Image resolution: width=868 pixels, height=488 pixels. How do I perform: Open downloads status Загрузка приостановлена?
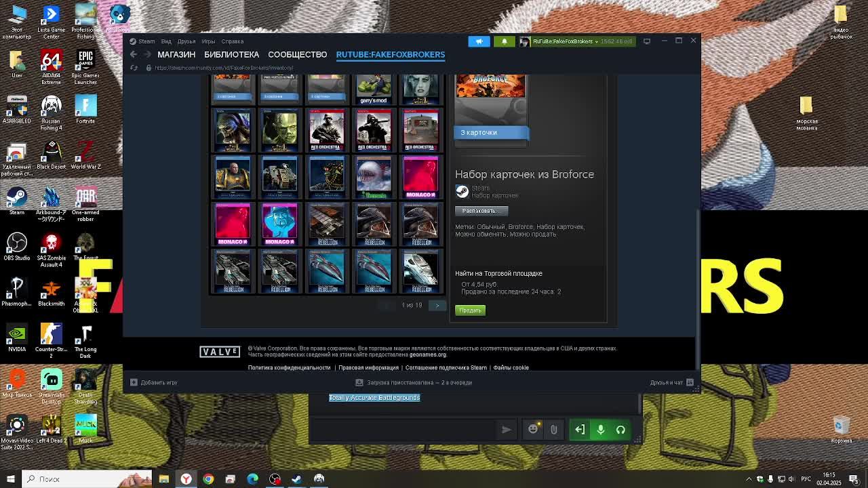pyautogui.click(x=414, y=382)
